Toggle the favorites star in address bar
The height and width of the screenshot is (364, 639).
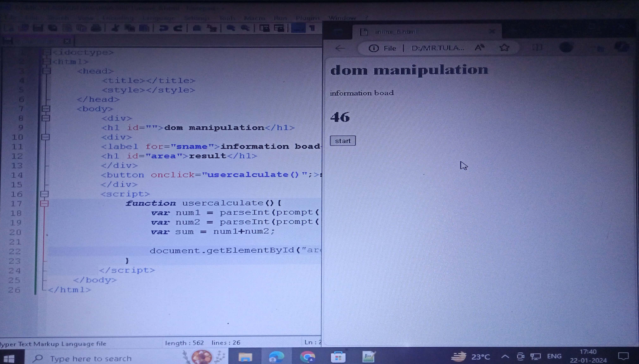[504, 48]
